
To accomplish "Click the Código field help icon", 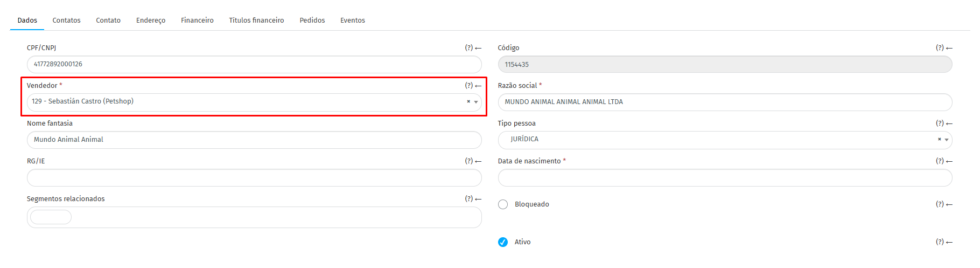I will pyautogui.click(x=940, y=48).
